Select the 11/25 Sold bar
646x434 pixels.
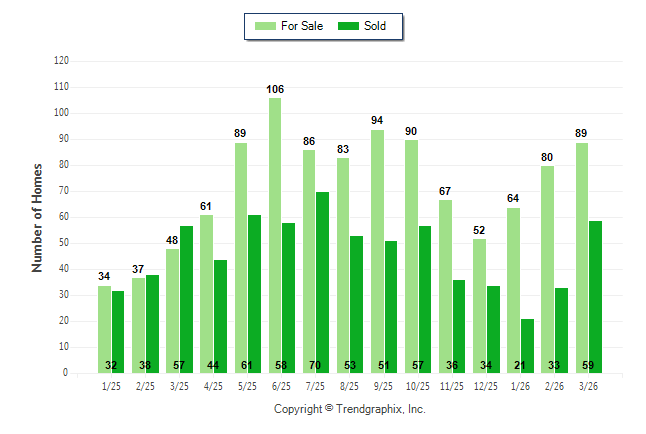pyautogui.click(x=459, y=326)
